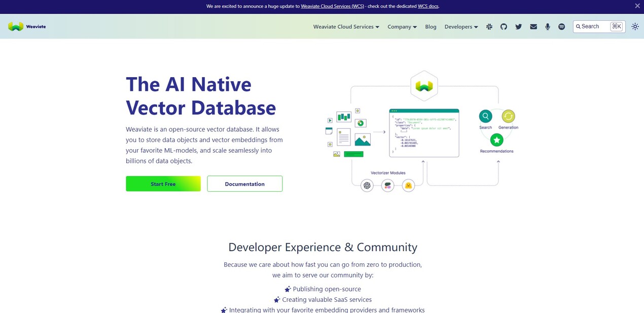Click "Developer Experience & Community" heading
The image size is (644, 313).
point(323,247)
